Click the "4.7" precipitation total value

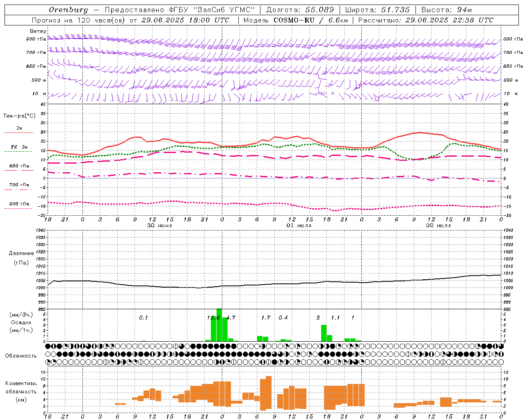point(231,317)
